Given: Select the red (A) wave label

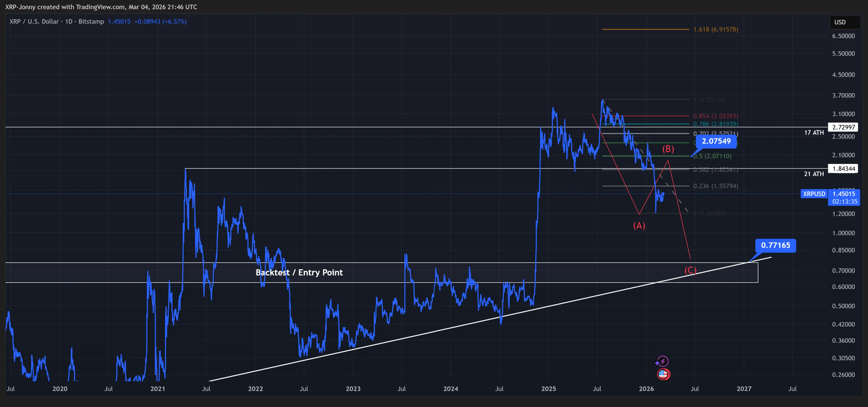Looking at the screenshot, I should 639,226.
